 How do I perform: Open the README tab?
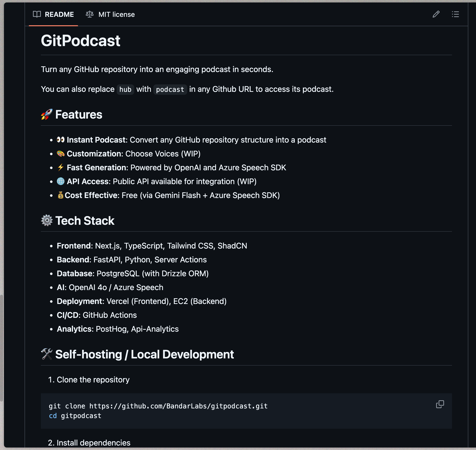[53, 14]
